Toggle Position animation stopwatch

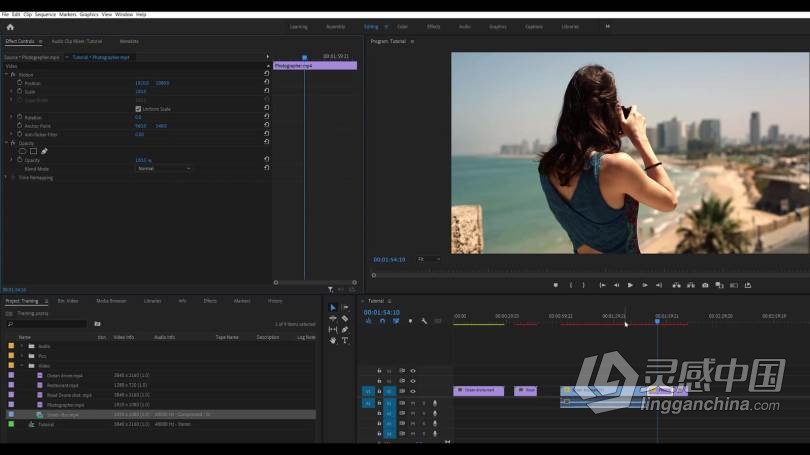[20, 83]
